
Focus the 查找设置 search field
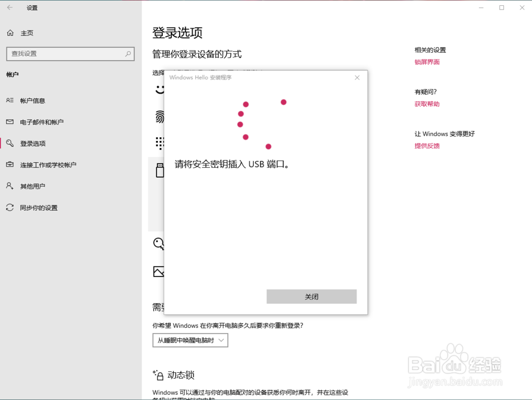pyautogui.click(x=70, y=54)
